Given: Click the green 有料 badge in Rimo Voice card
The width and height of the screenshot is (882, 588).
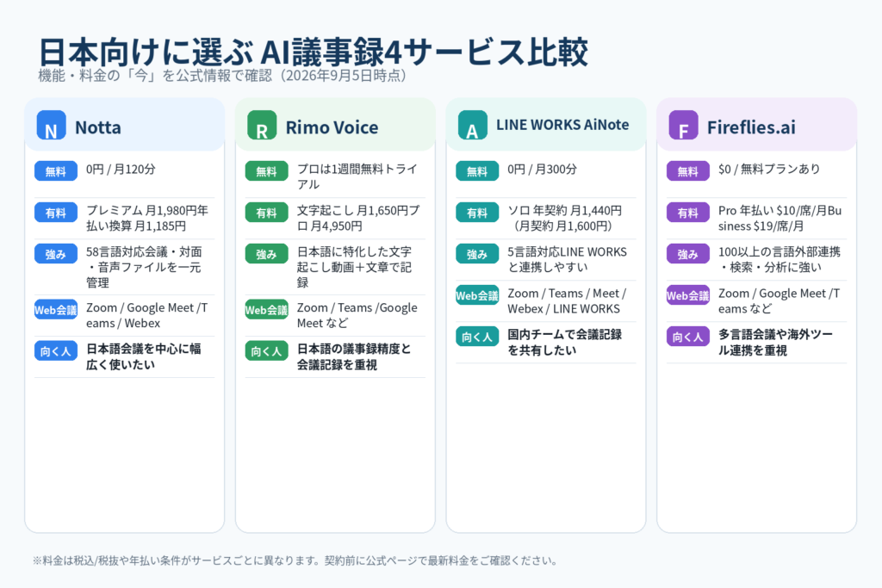Looking at the screenshot, I should 267,213.
